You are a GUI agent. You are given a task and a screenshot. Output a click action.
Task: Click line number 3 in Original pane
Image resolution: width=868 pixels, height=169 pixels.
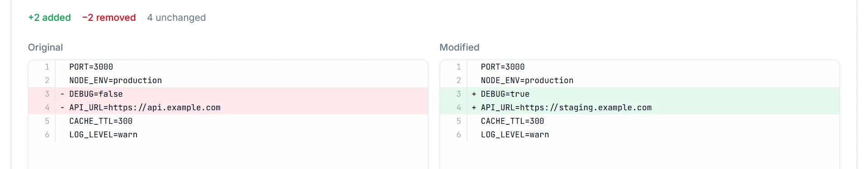[47, 94]
